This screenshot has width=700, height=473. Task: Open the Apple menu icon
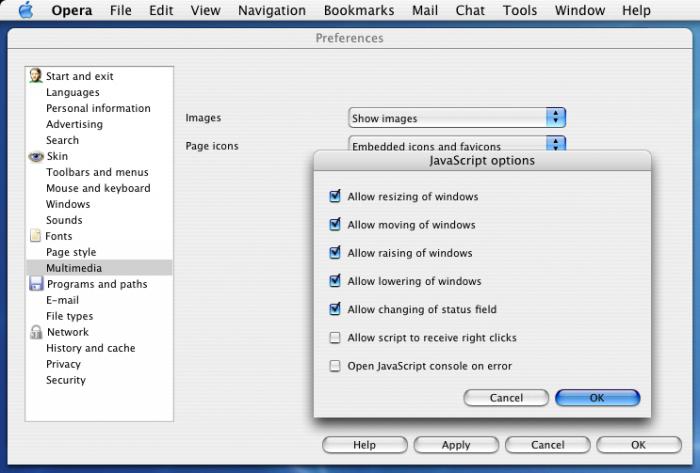click(26, 10)
